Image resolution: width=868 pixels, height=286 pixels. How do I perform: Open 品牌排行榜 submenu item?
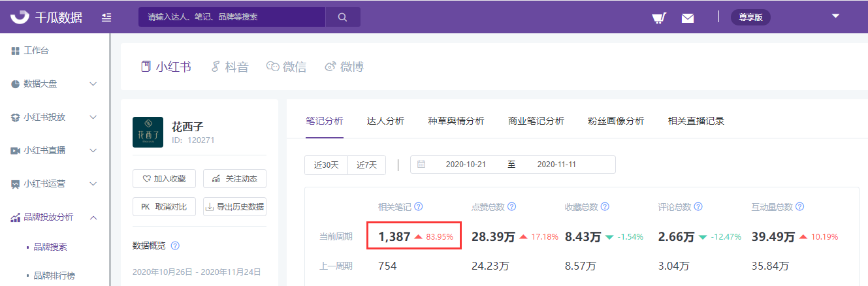pos(54,276)
